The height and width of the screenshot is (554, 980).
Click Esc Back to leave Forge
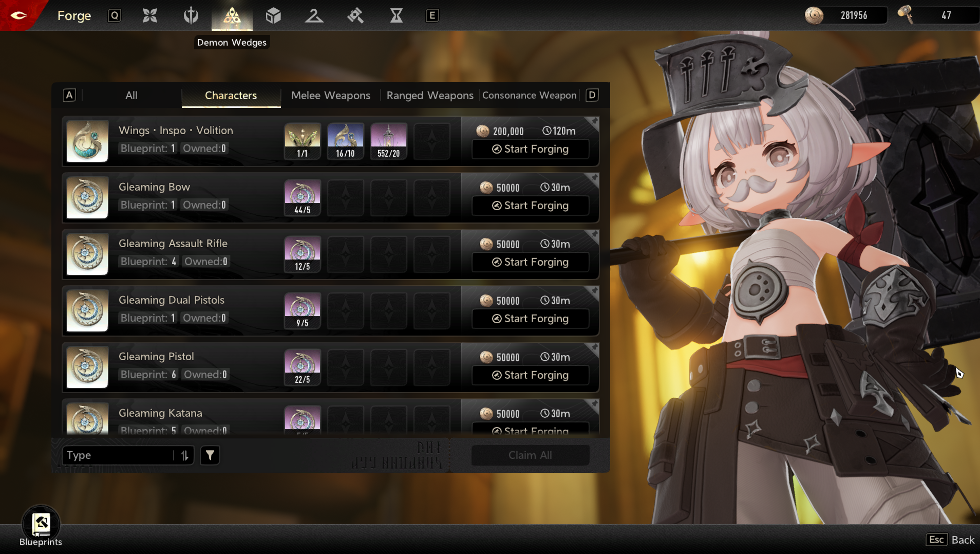[x=951, y=540]
